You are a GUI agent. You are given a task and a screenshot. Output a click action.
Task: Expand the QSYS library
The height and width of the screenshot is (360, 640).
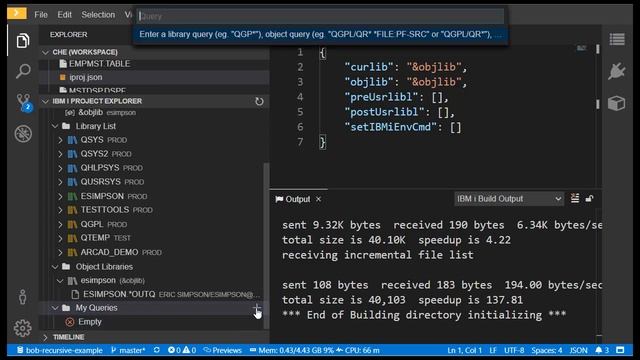pyautogui.click(x=60, y=140)
